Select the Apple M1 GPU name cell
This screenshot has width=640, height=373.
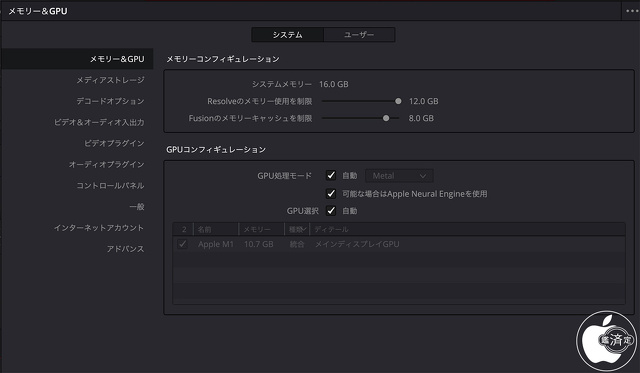pos(216,244)
